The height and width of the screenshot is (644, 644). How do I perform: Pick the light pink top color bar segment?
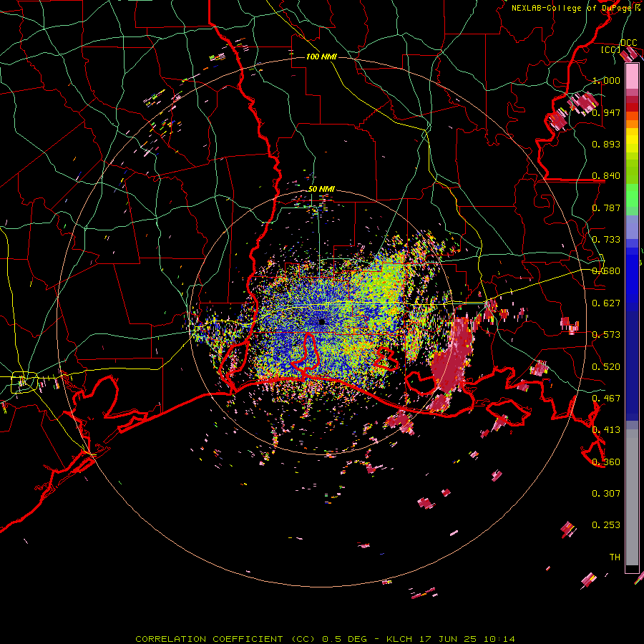[632, 76]
